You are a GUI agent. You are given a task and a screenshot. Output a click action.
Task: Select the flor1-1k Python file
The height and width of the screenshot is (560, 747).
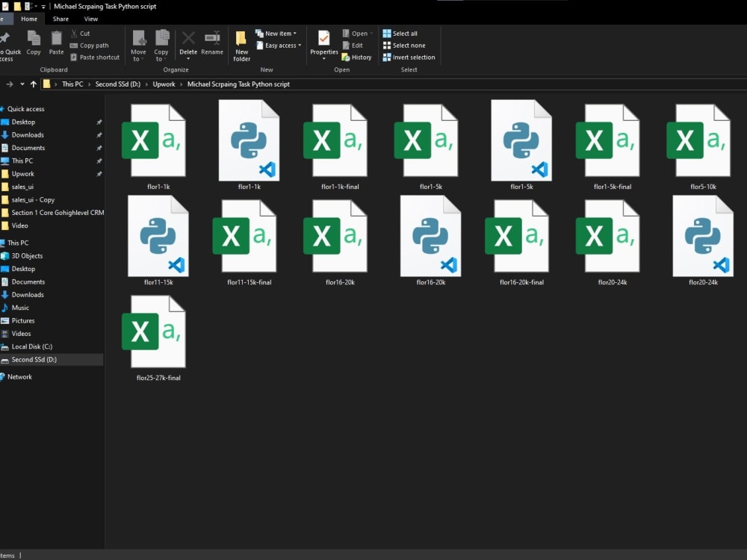pyautogui.click(x=249, y=145)
